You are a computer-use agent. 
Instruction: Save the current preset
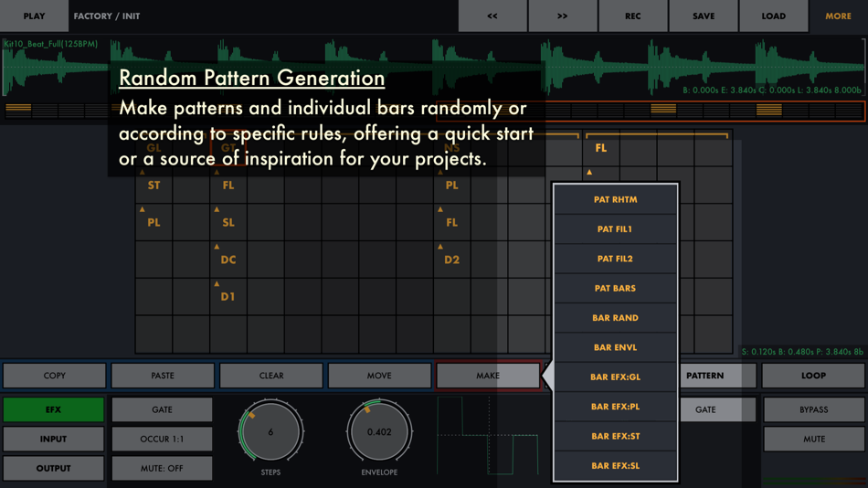pyautogui.click(x=703, y=16)
